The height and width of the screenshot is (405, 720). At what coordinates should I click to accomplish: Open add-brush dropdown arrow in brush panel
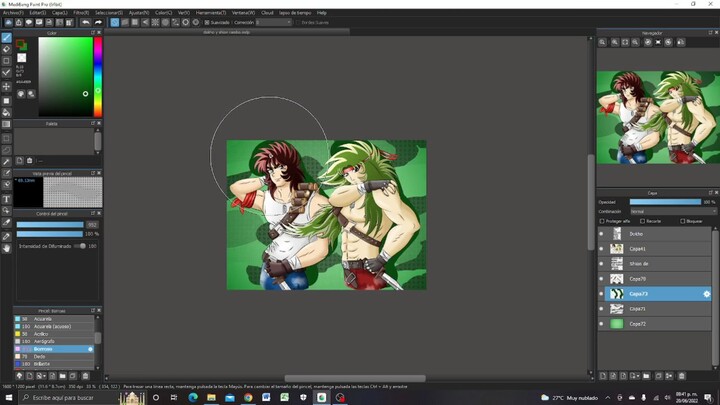(44, 376)
